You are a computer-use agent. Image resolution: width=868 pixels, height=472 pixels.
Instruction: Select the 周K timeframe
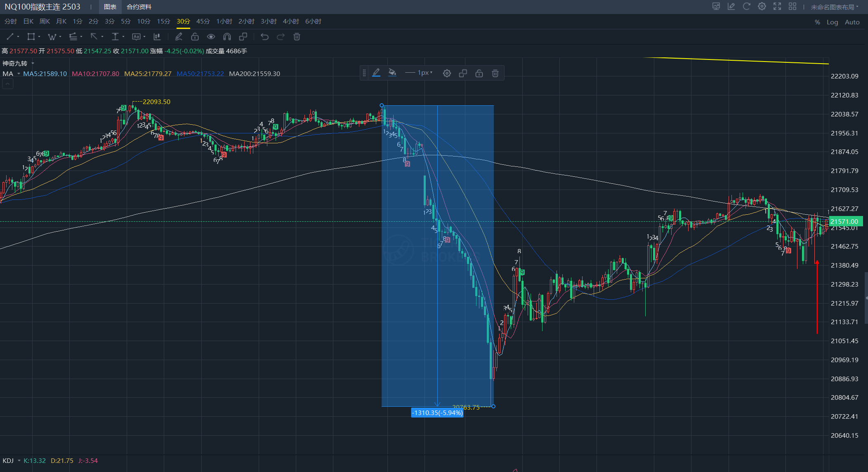[45, 21]
